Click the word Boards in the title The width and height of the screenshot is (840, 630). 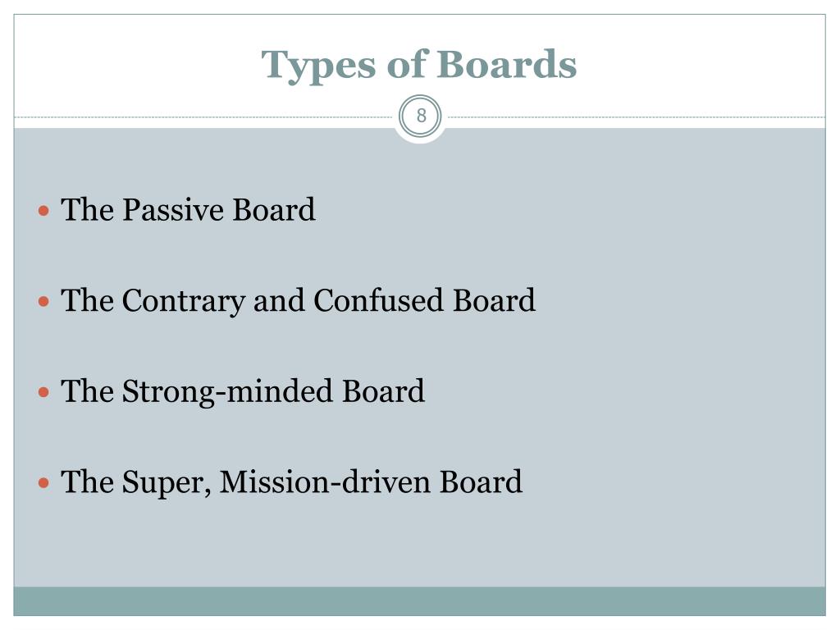(x=507, y=64)
